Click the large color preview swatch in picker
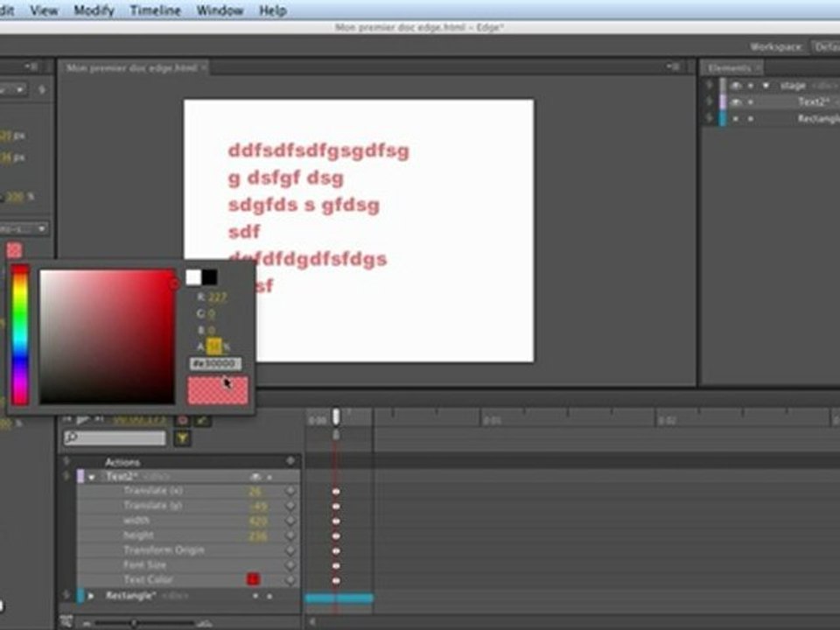 (218, 390)
